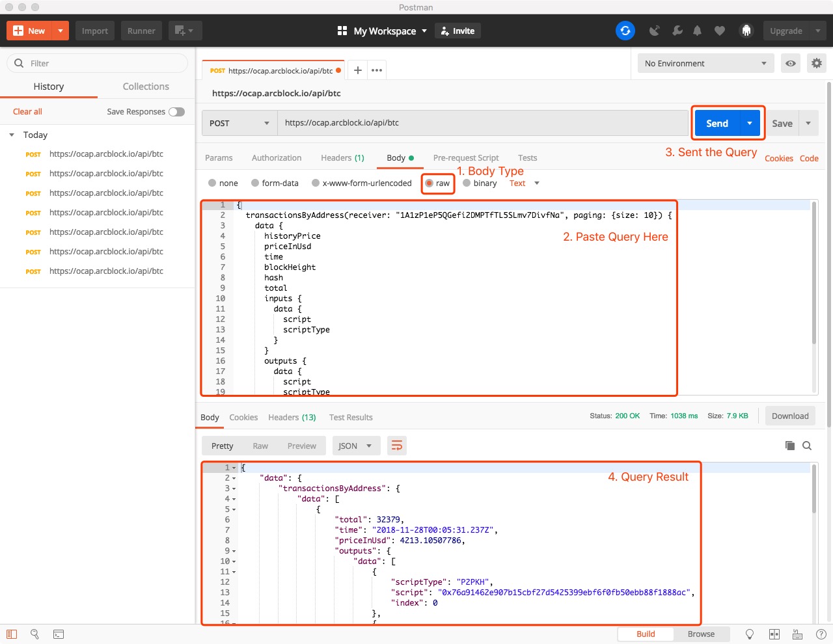Switch two-pane layout icon
Screen dimensions: 833x644
(x=774, y=634)
